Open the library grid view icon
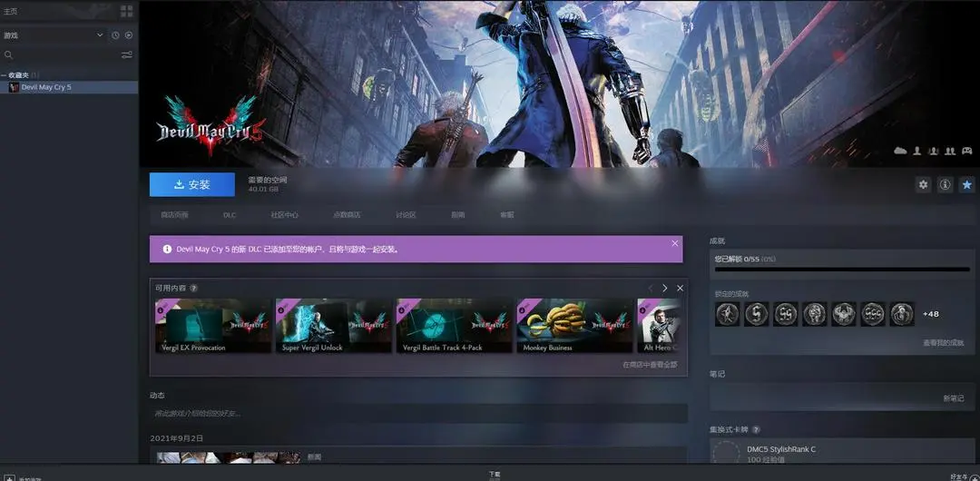This screenshot has height=481, width=980. coord(127,11)
